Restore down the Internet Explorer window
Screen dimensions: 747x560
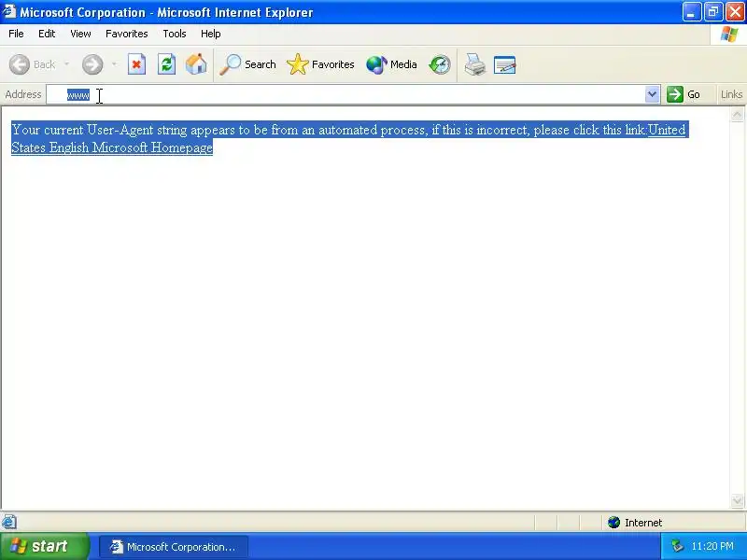click(713, 12)
